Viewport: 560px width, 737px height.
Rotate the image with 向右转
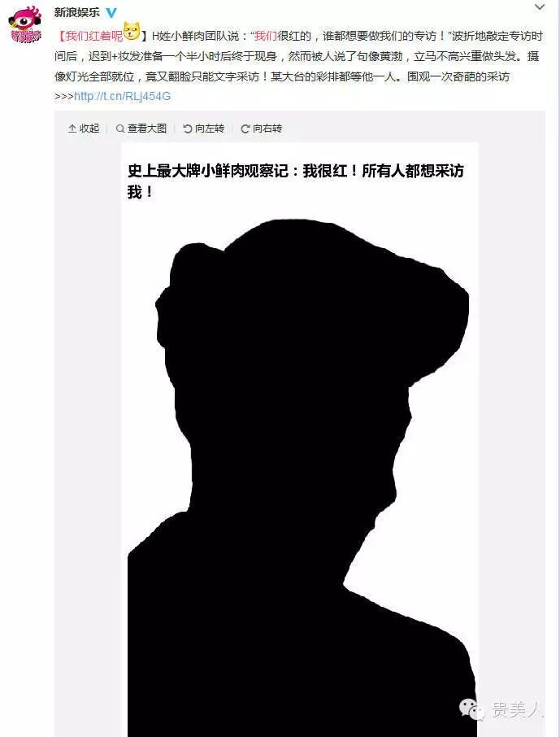(x=267, y=129)
